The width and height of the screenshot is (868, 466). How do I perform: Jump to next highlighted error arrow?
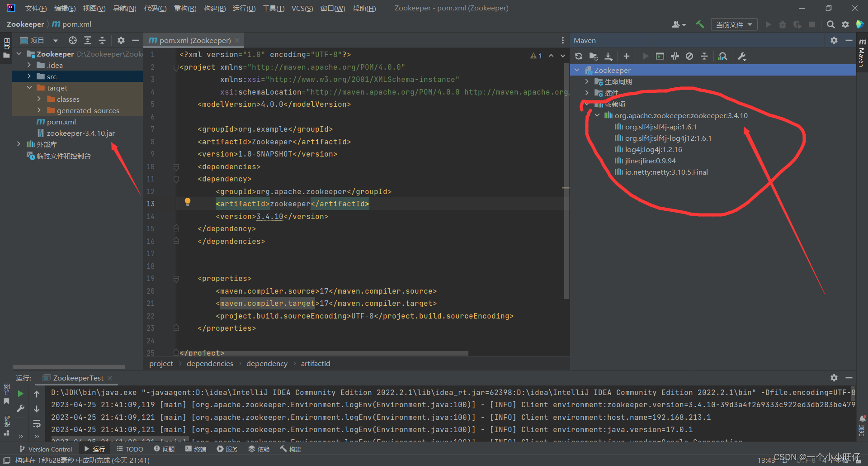coord(563,56)
